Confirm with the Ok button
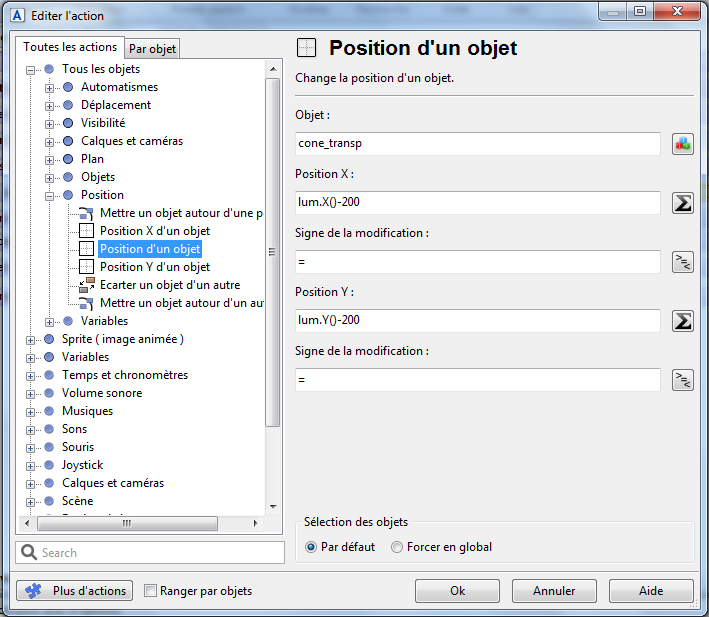Screen dimensions: 709x617 457,591
